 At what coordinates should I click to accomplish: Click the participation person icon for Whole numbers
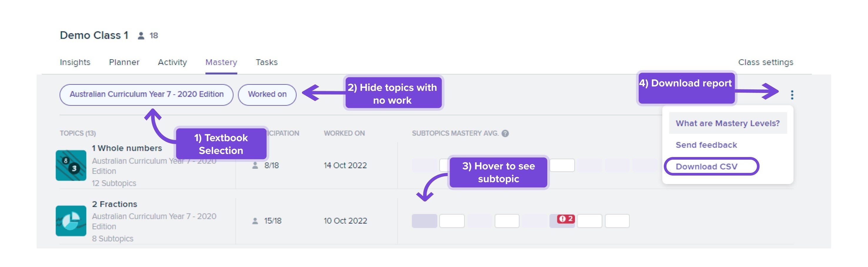pyautogui.click(x=255, y=165)
